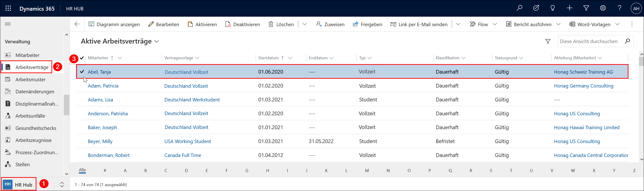This screenshot has width=644, height=191.
Task: Open the Beyer, Milly employee link
Action: [x=100, y=141]
